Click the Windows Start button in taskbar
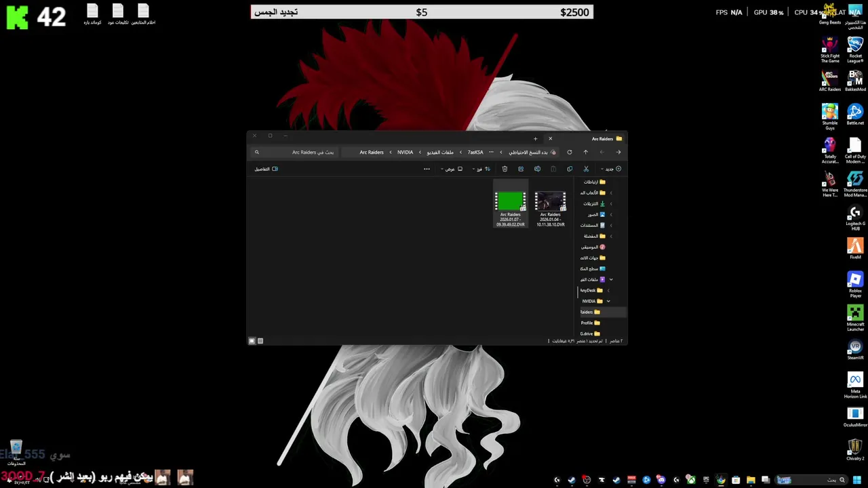This screenshot has height=488, width=868. [x=857, y=480]
